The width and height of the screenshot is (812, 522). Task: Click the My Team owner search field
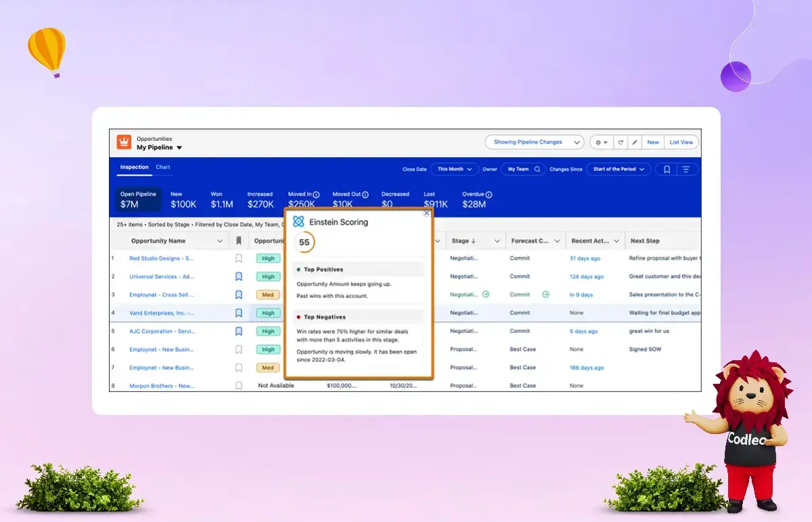click(524, 169)
